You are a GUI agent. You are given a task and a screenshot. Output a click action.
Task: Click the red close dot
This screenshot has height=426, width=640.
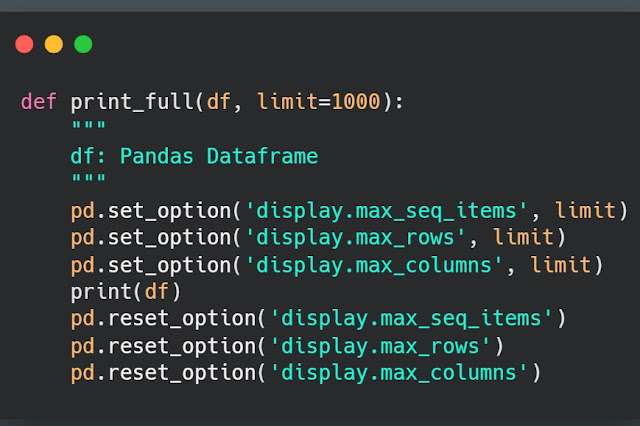25,44
